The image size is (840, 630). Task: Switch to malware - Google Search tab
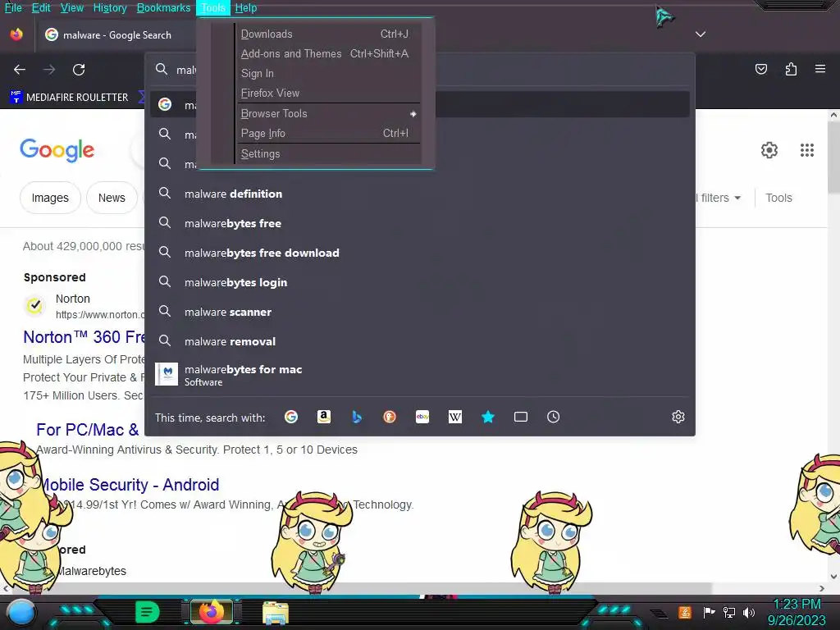pyautogui.click(x=115, y=34)
